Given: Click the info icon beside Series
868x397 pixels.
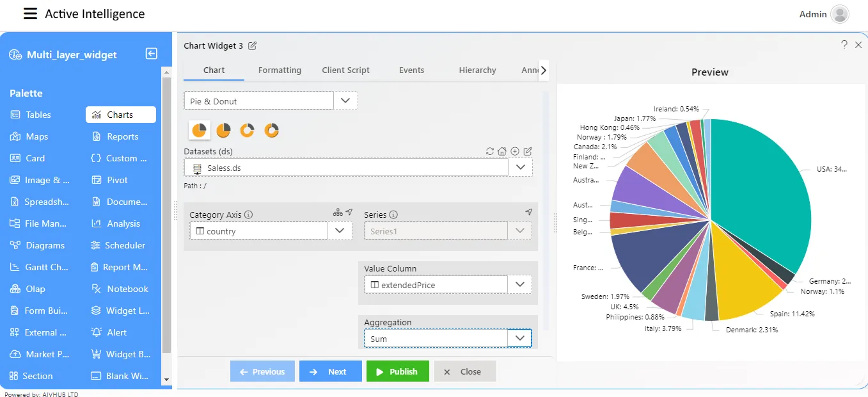Looking at the screenshot, I should click(393, 215).
